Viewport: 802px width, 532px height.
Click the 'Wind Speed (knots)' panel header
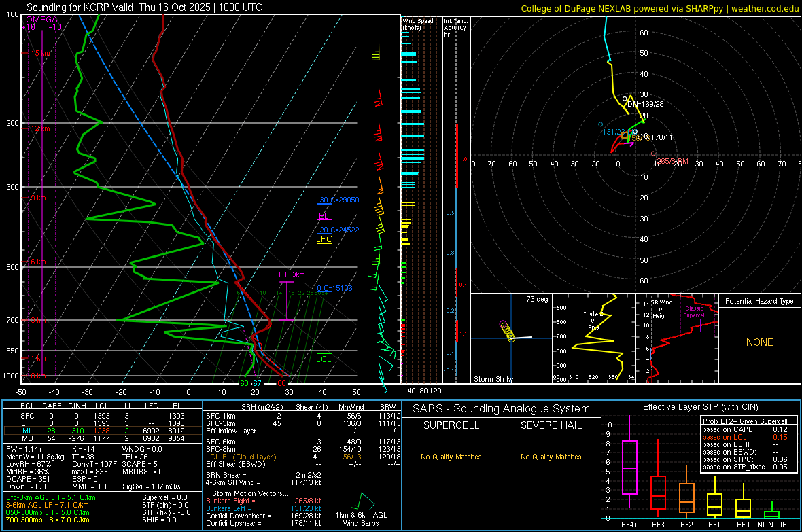[418, 24]
